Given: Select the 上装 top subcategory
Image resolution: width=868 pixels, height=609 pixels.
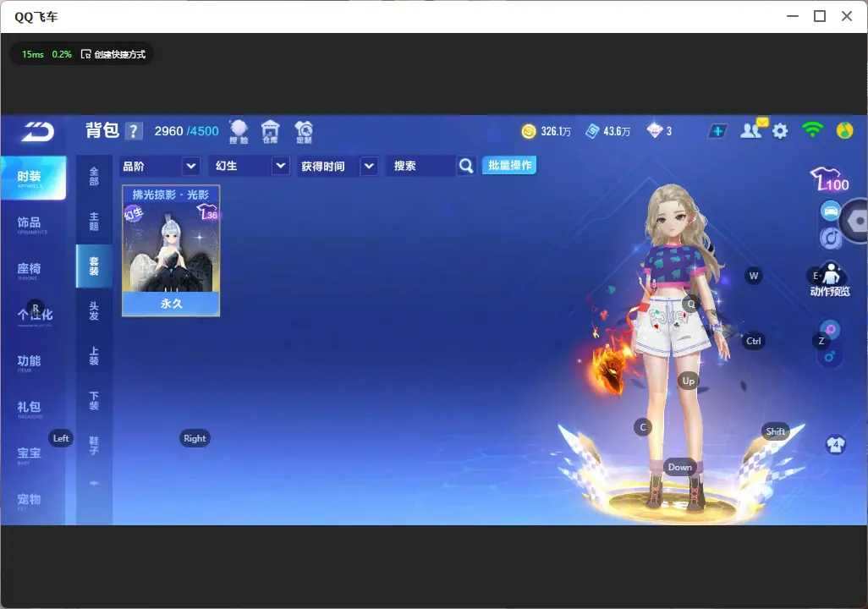Looking at the screenshot, I should click(94, 356).
